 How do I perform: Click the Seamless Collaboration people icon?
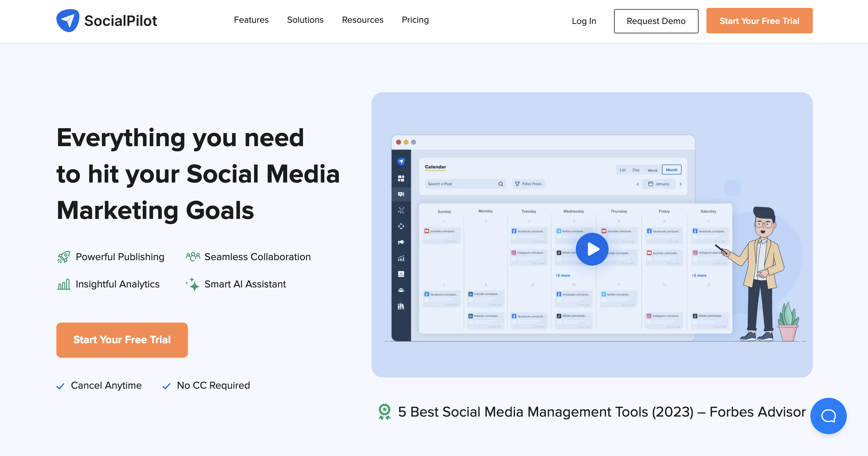click(193, 256)
